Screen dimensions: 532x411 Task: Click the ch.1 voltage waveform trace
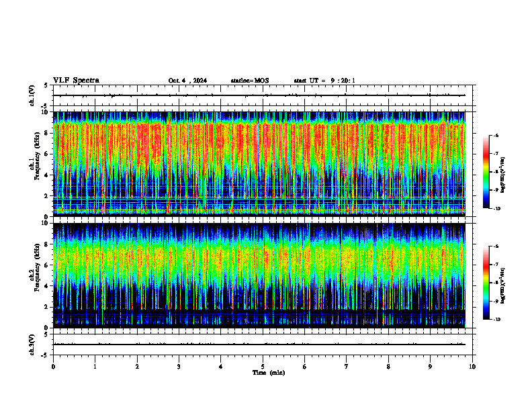click(x=259, y=95)
